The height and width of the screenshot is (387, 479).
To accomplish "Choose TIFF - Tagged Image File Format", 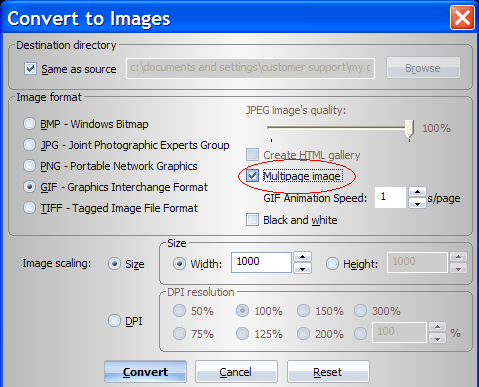I will point(29,208).
